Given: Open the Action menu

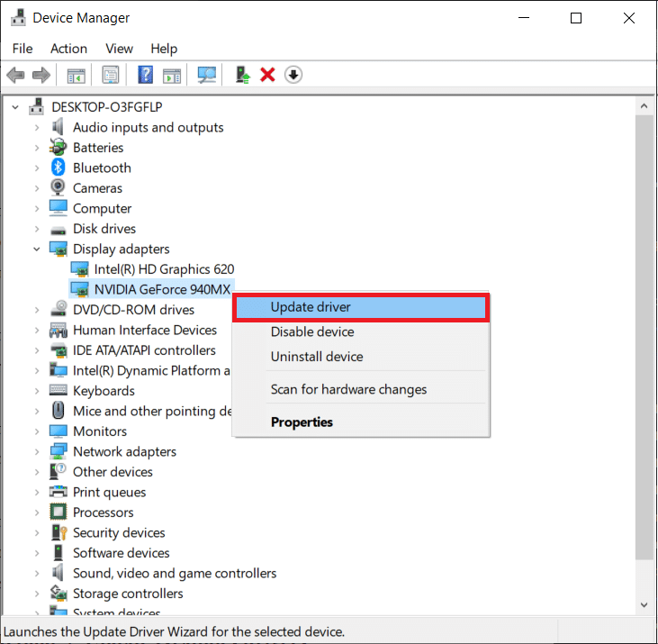Looking at the screenshot, I should point(68,49).
